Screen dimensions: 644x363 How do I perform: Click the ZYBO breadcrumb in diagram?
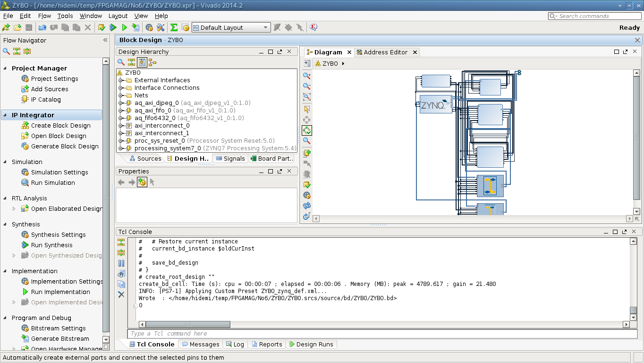pyautogui.click(x=330, y=63)
